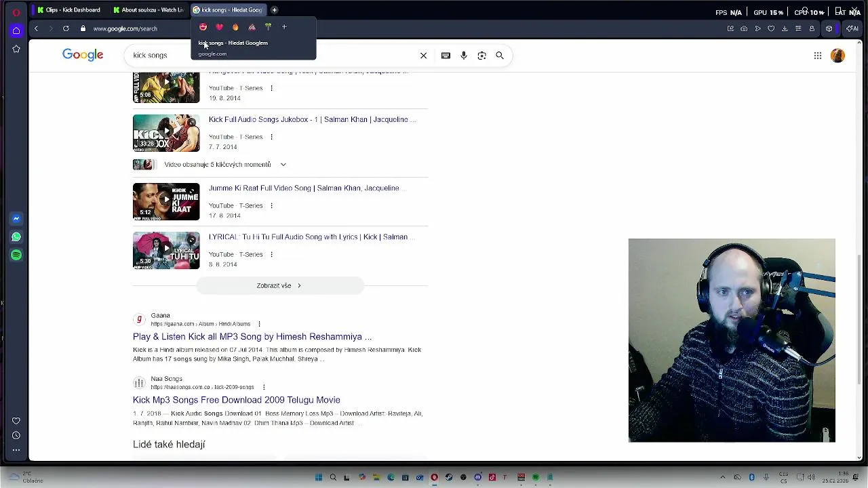
Task: Click the Google logo
Action: pyautogui.click(x=83, y=55)
